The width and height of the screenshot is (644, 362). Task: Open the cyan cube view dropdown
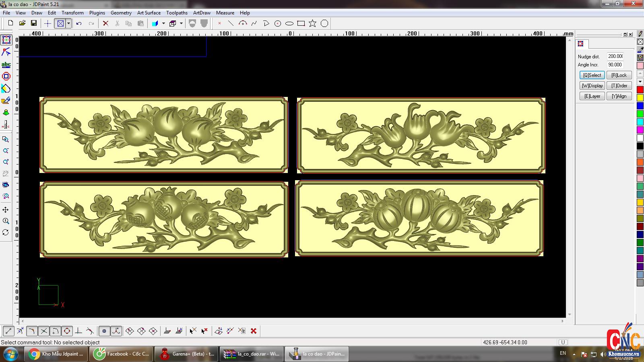[163, 23]
